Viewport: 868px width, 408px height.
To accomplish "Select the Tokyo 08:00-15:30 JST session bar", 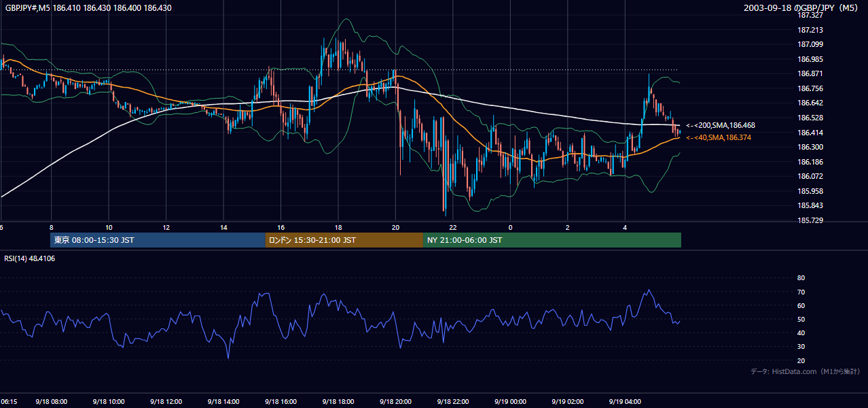I will coord(158,240).
